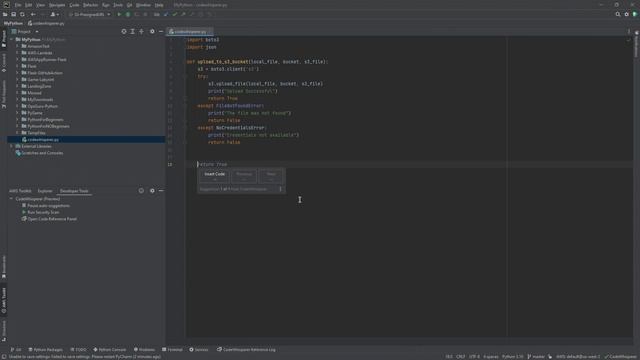Image resolution: width=640 pixels, height=360 pixels.
Task: Open the Edit menu
Action: click(28, 5)
